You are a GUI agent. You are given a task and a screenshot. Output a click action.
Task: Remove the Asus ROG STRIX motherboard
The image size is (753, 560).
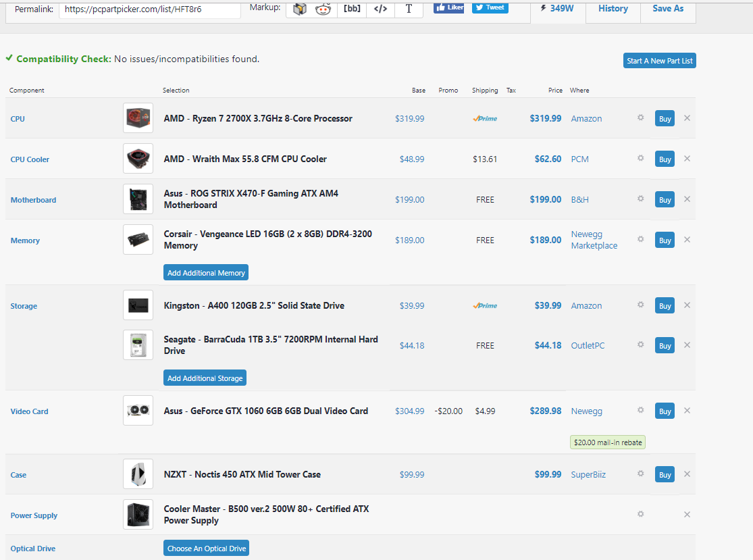687,199
